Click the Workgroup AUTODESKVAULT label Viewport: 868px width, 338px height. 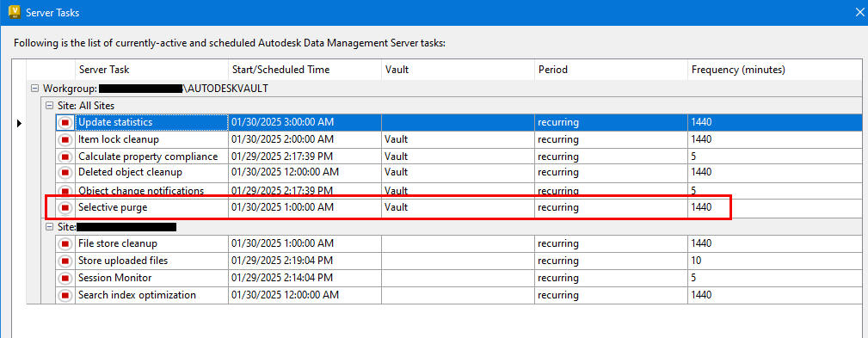156,88
